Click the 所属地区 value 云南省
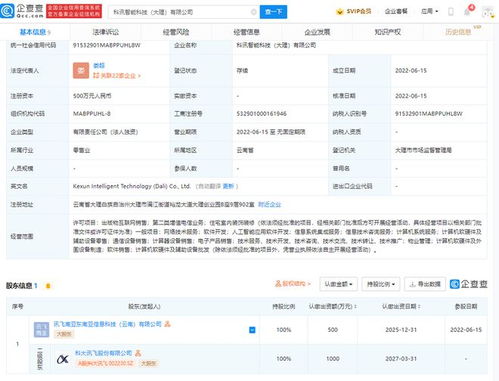 (245, 150)
